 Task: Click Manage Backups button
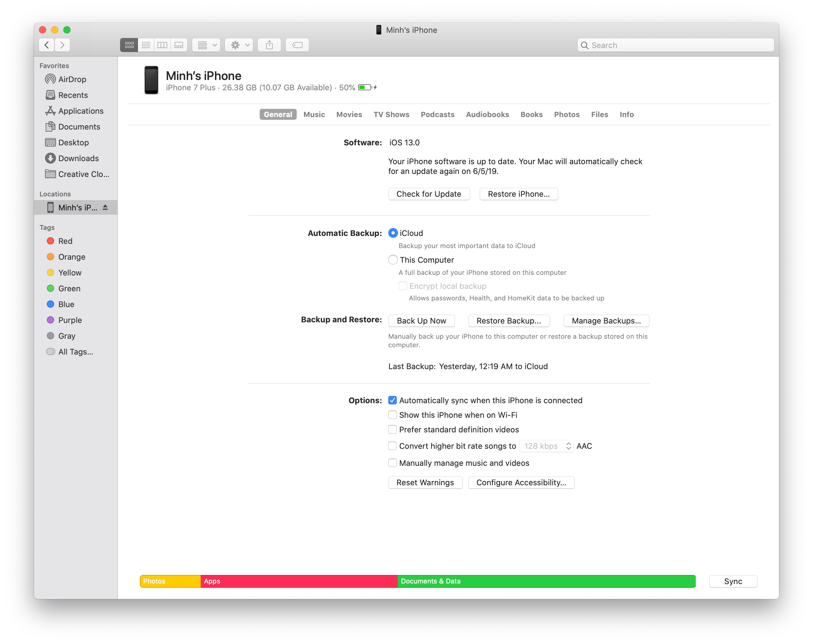tap(606, 321)
